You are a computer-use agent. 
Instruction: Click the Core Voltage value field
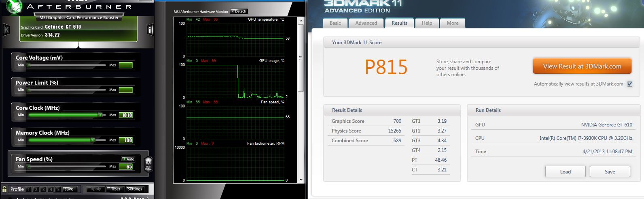[126, 65]
